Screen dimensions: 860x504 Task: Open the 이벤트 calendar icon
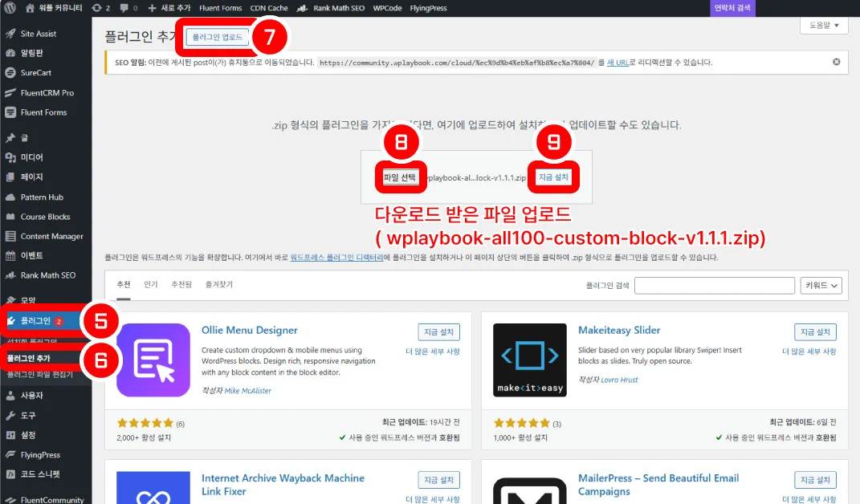(x=10, y=255)
